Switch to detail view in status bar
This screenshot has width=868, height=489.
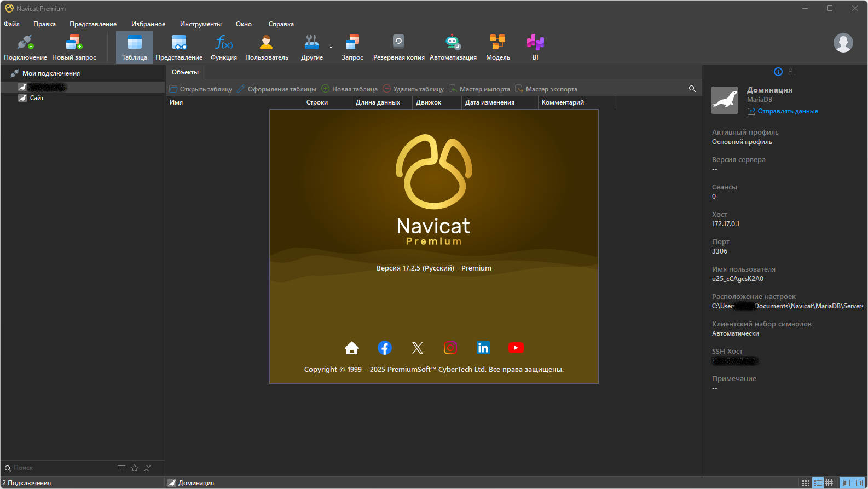[x=818, y=482]
